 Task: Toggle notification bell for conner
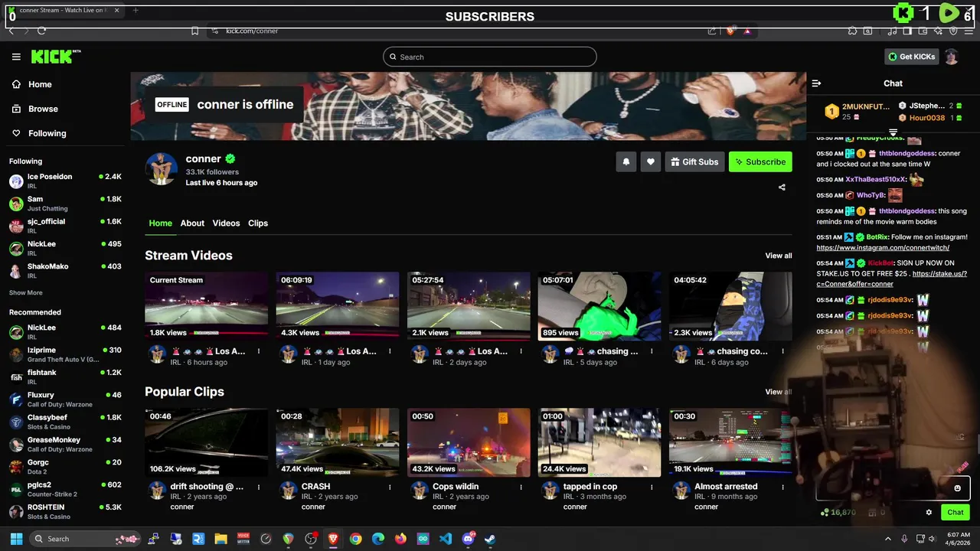626,161
